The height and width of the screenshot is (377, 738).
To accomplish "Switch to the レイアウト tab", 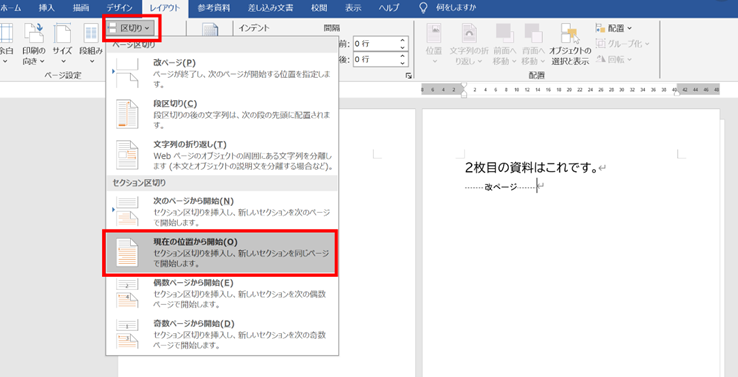I will pyautogui.click(x=165, y=8).
